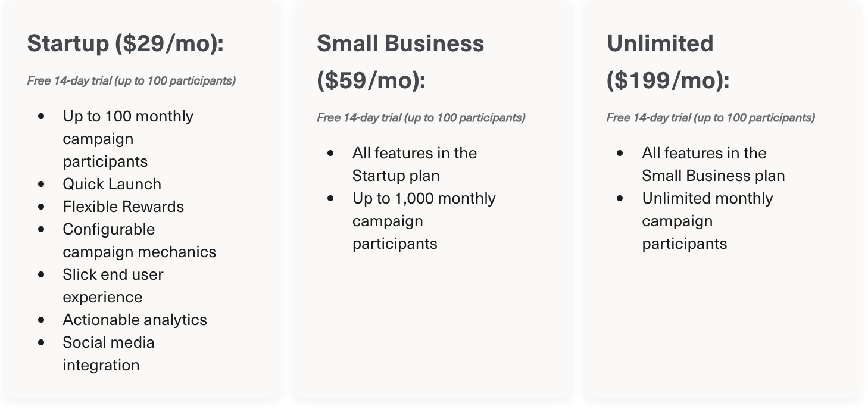
Task: Click the Slick end user experience item
Action: click(113, 286)
